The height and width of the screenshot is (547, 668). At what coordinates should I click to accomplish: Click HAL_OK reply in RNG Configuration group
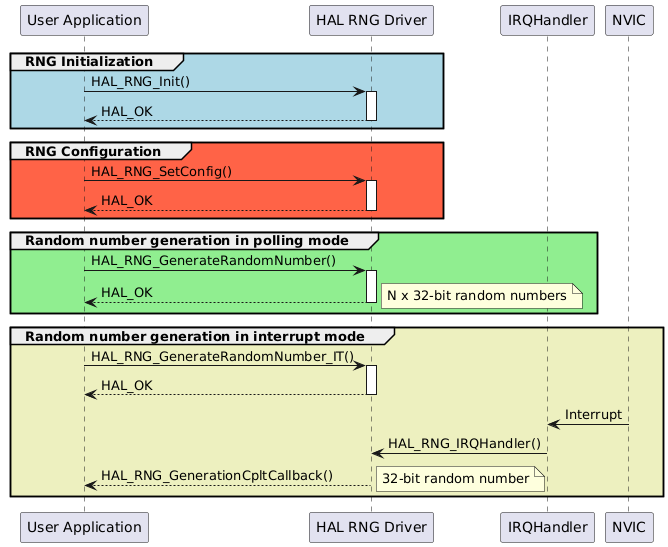click(x=127, y=201)
